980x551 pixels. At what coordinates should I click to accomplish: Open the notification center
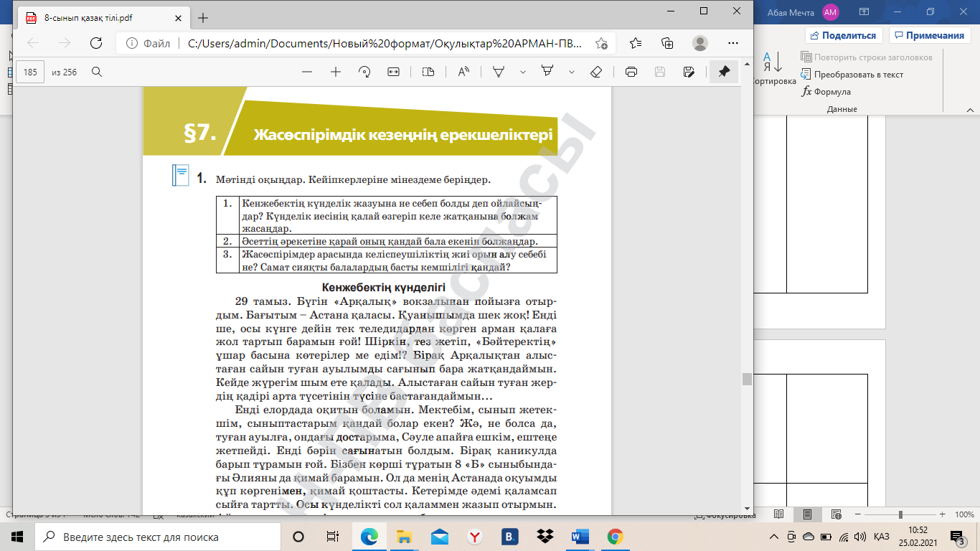click(x=956, y=537)
